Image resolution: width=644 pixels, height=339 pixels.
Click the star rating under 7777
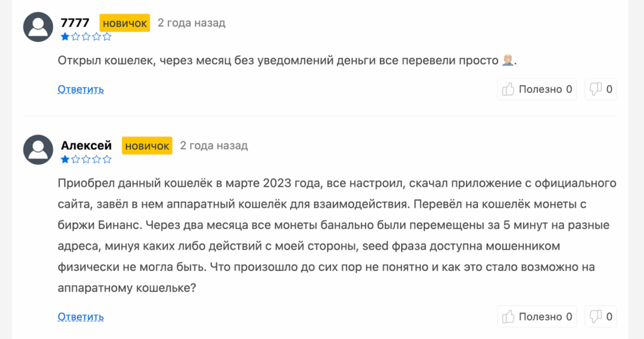point(86,36)
